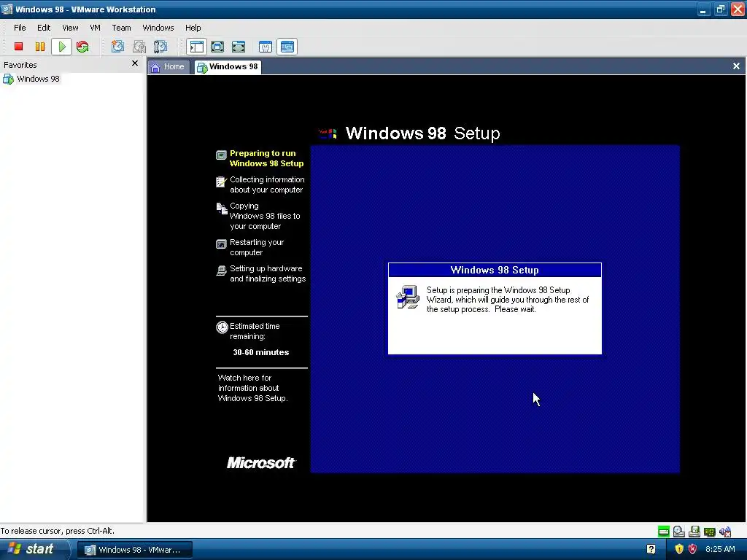Click the CD-ROM device status icon
This screenshot has width=747, height=560.
point(679,532)
